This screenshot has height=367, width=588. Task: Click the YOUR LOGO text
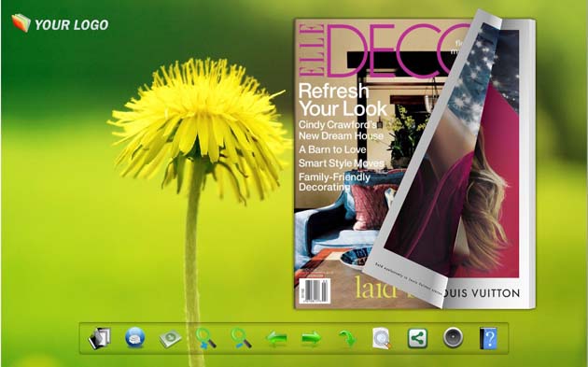71,25
